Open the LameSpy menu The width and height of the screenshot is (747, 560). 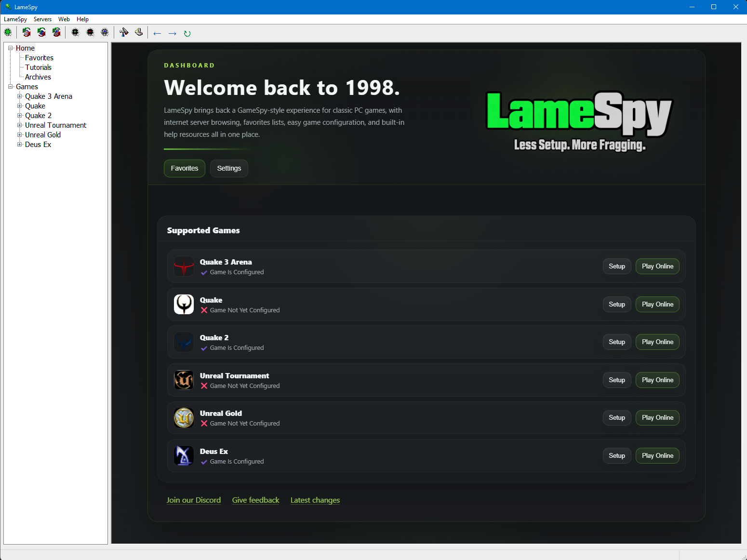coord(15,19)
